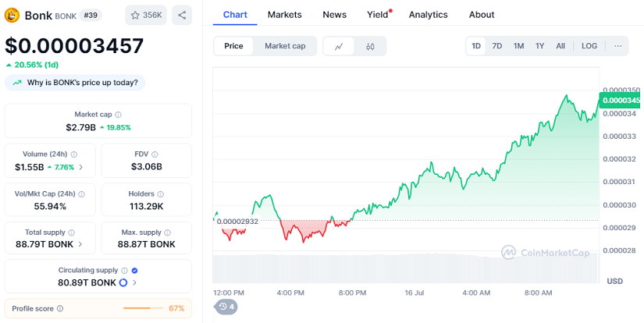Expand Total supply details chevron
Image resolution: width=644 pixels, height=323 pixels.
80,244
